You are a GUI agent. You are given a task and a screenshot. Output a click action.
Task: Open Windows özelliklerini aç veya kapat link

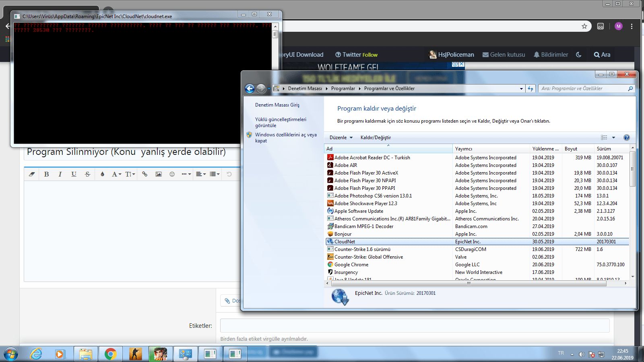click(x=286, y=138)
